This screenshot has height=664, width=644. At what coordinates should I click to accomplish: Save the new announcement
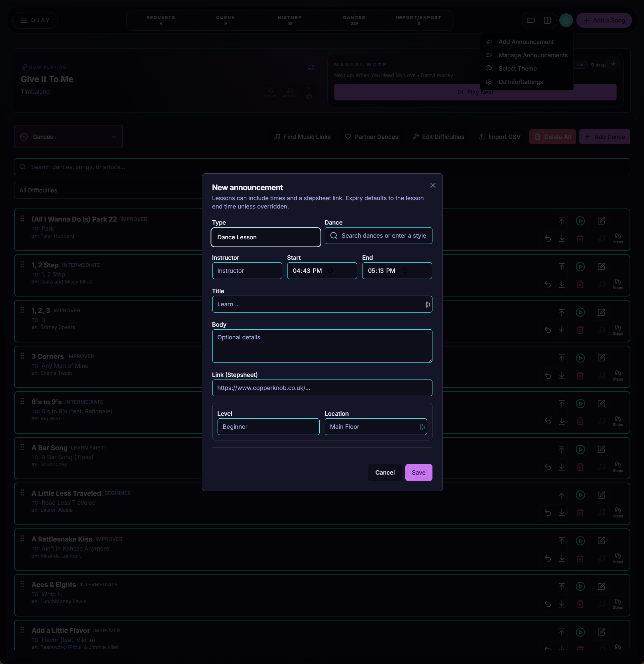[x=419, y=472]
